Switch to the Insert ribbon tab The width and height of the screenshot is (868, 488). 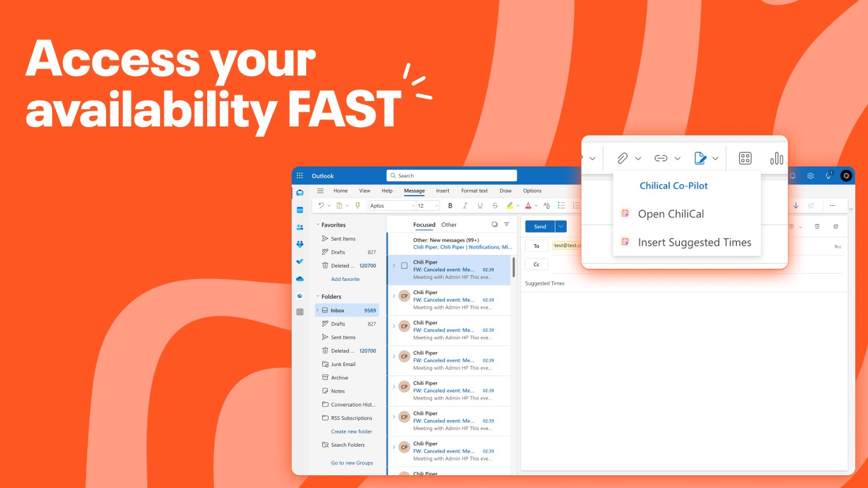443,191
